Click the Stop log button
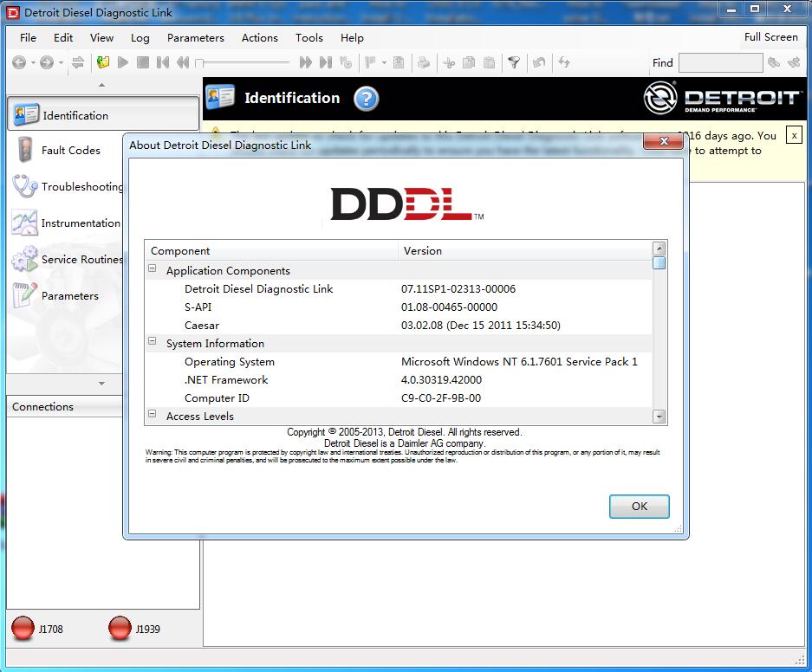The height and width of the screenshot is (672, 812). click(x=143, y=62)
